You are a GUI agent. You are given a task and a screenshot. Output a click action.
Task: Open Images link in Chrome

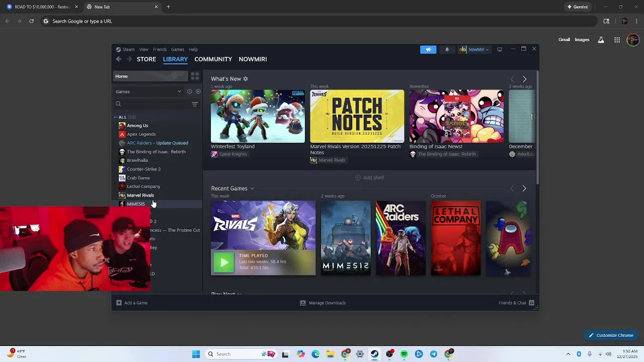click(582, 40)
